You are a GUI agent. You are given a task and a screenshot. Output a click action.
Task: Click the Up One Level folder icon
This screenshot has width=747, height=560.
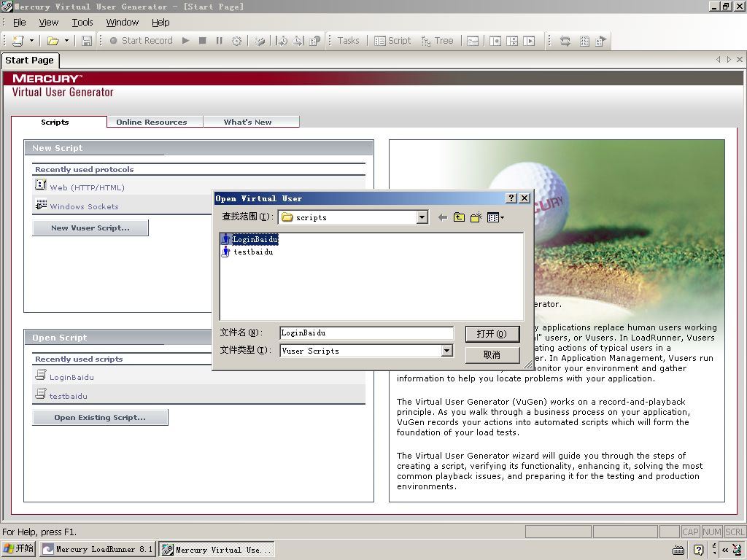pos(460,217)
